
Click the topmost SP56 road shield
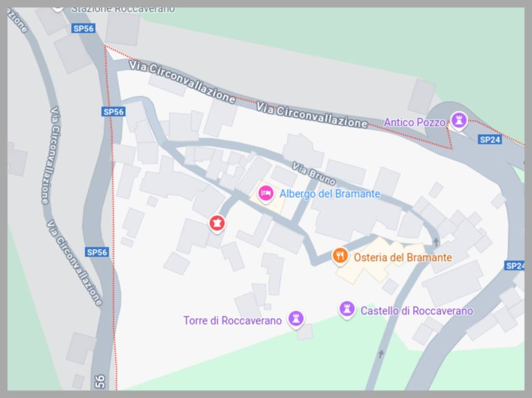point(84,29)
